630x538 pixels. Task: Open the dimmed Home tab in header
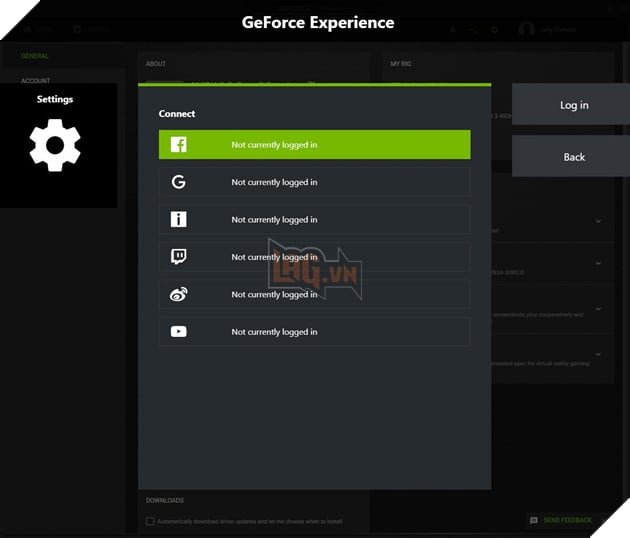point(39,29)
